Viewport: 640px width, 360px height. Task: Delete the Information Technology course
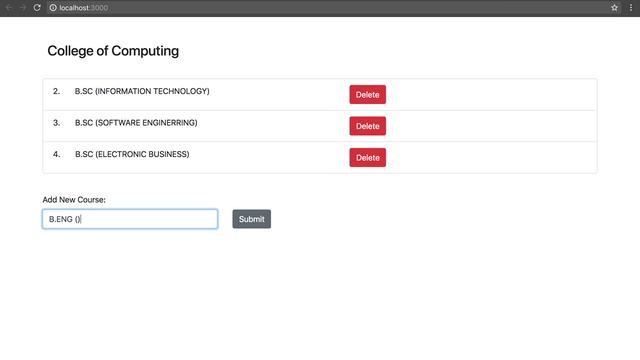click(367, 95)
